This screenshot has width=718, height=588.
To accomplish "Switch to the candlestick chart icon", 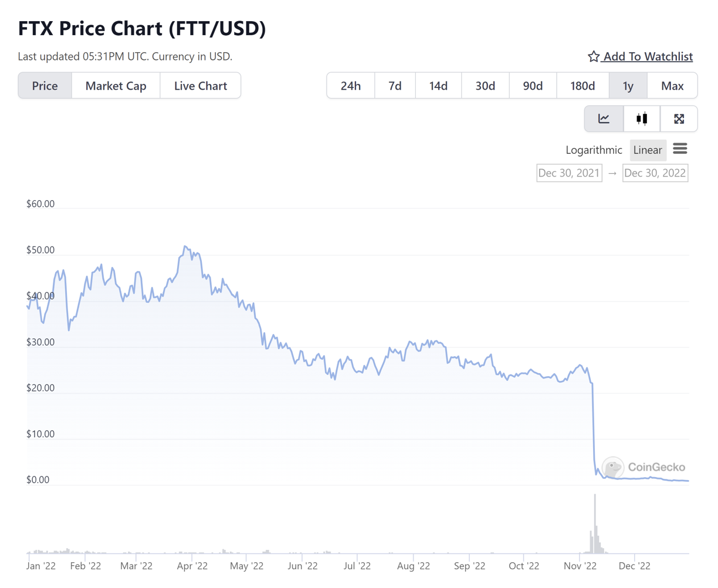I will coord(642,119).
